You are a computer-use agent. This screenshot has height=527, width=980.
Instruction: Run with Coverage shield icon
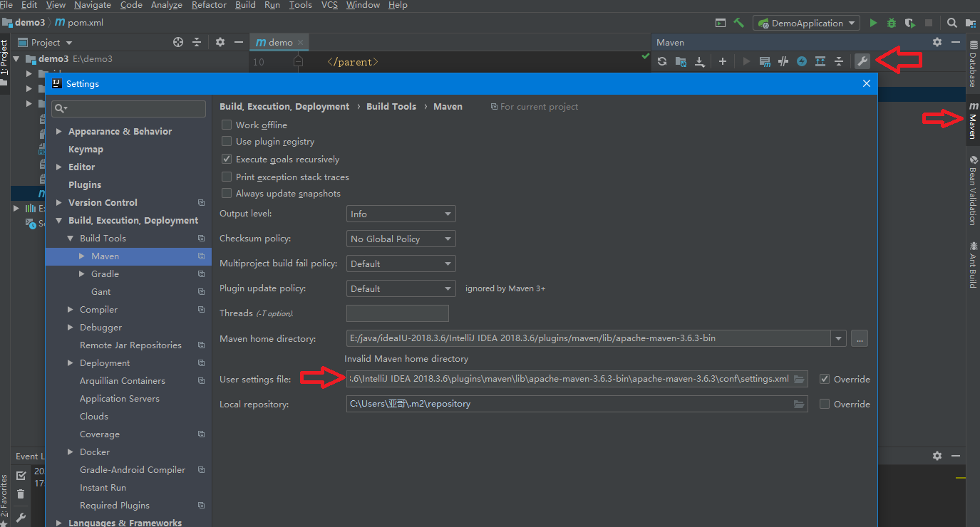(x=910, y=23)
